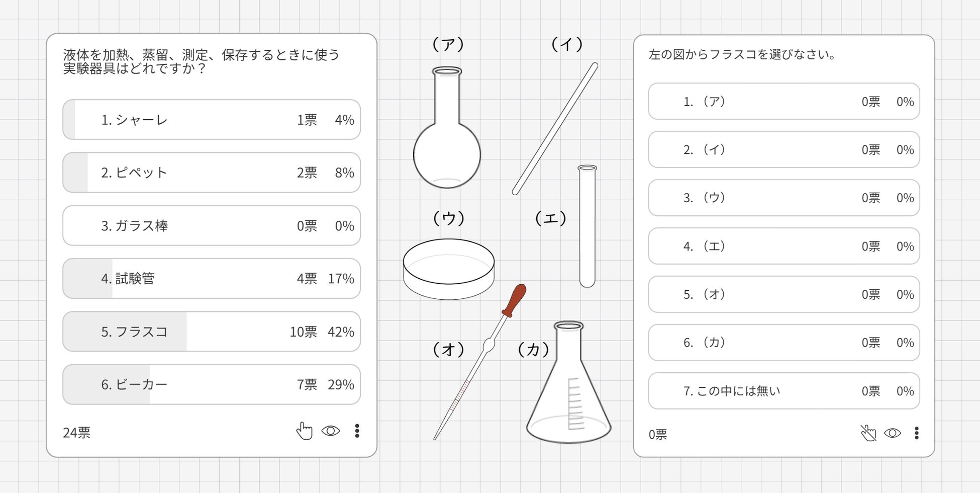980x493 pixels.
Task: Toggle the eye icon on the left poll
Action: 331,431
